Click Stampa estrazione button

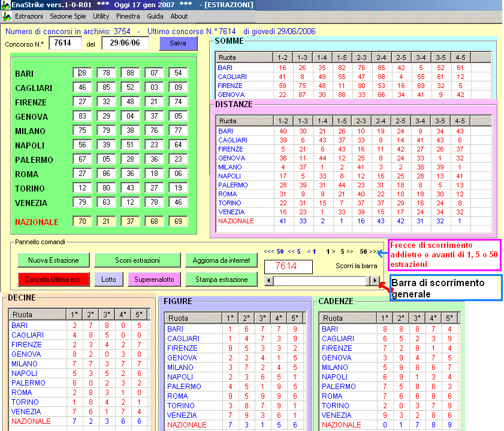click(x=221, y=280)
